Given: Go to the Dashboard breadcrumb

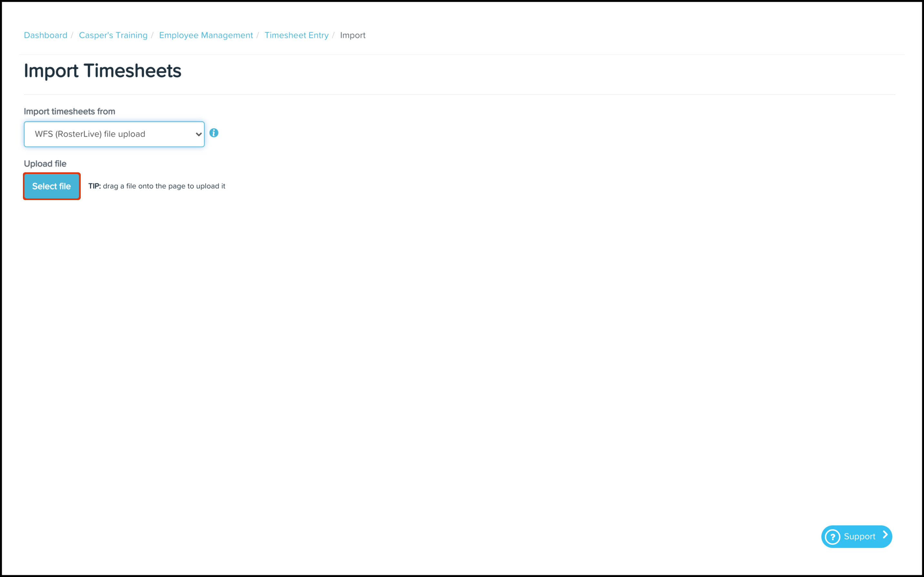Looking at the screenshot, I should 46,35.
